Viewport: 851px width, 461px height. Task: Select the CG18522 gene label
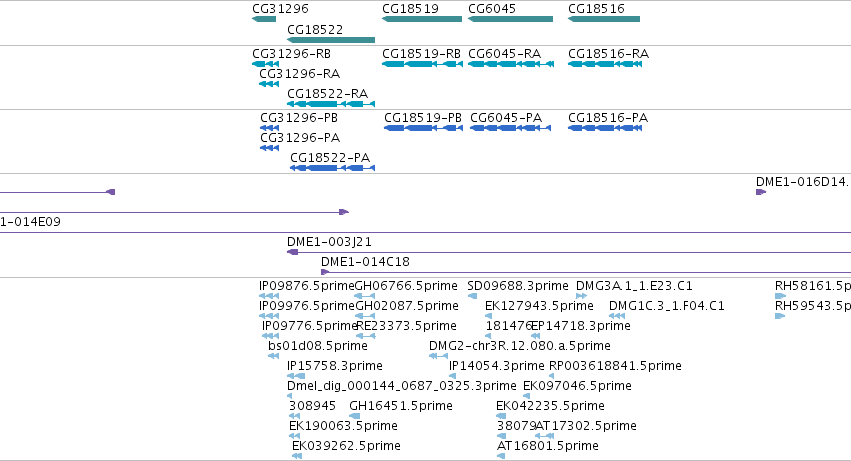point(315,29)
